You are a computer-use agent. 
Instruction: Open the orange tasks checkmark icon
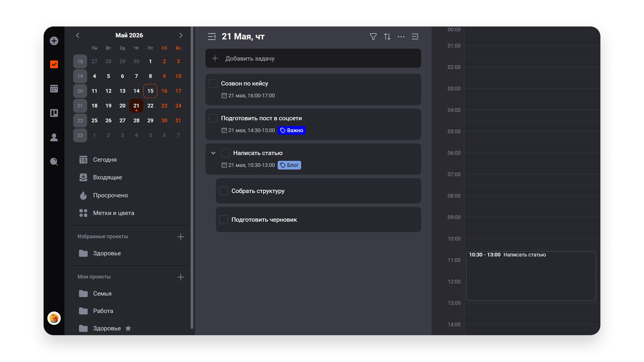coord(54,64)
